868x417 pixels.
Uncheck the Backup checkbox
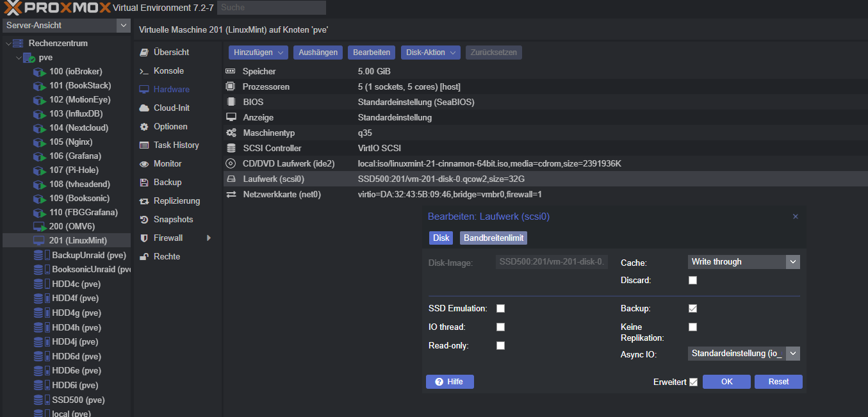692,308
